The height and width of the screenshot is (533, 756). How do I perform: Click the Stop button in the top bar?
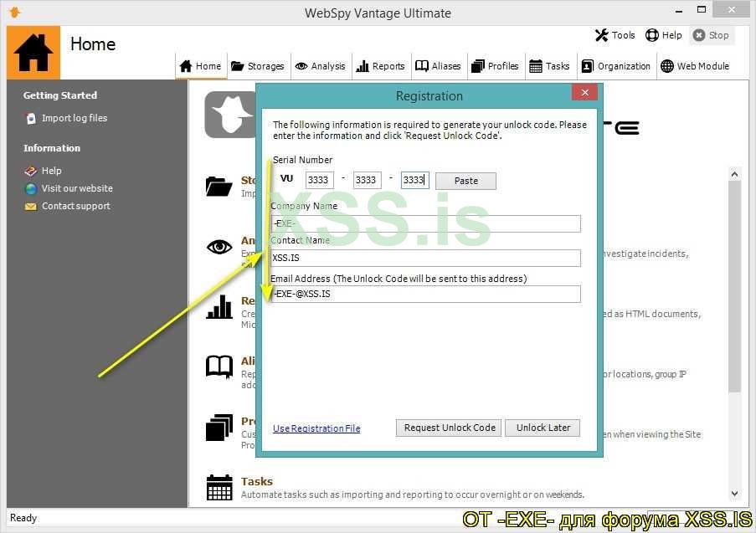711,35
